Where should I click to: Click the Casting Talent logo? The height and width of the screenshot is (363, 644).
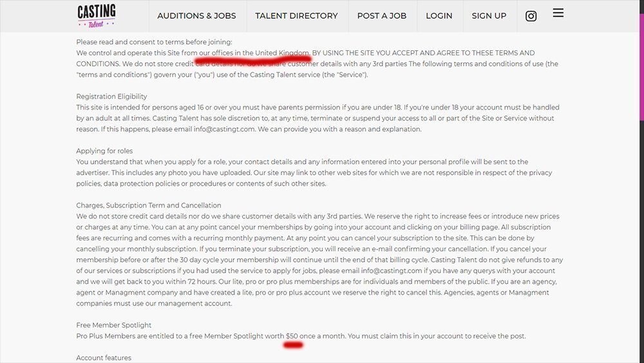[x=97, y=16]
